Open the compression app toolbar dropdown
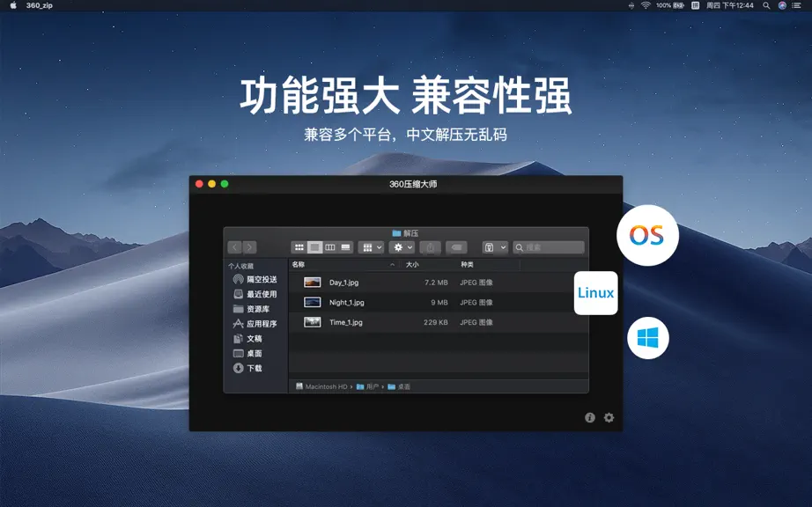The height and width of the screenshot is (507, 812). [495, 247]
